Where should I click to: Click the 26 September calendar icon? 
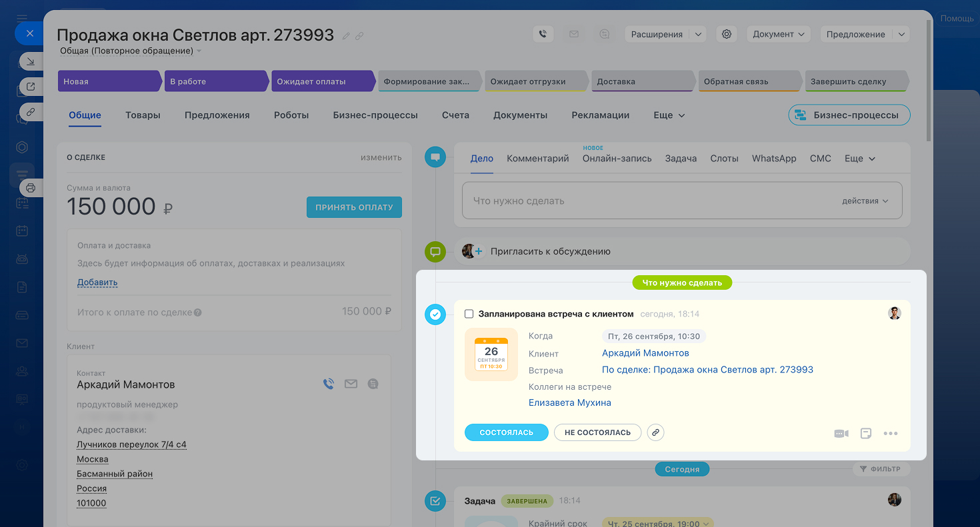click(491, 354)
